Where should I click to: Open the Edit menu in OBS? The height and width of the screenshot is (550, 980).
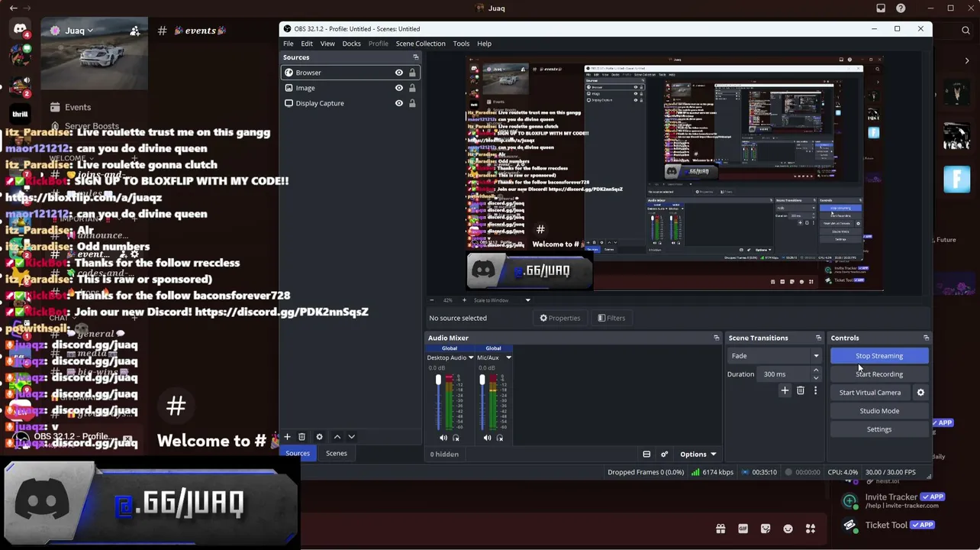coord(307,44)
